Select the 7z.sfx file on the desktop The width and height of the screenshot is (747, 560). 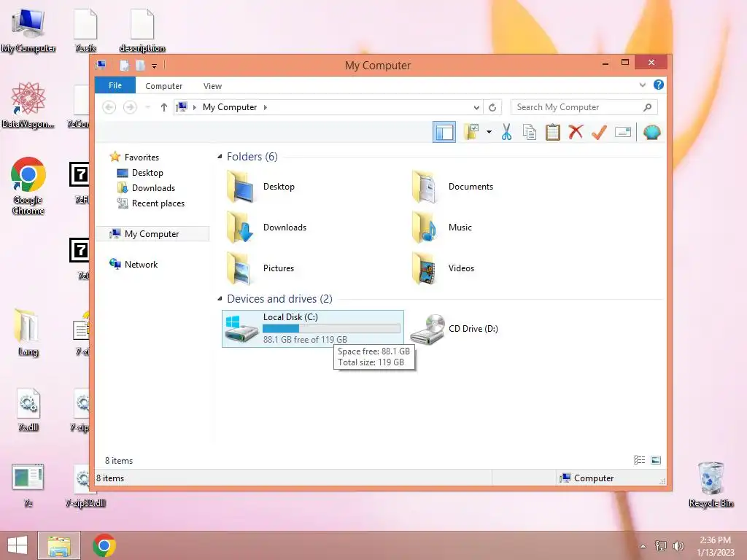coord(85,31)
